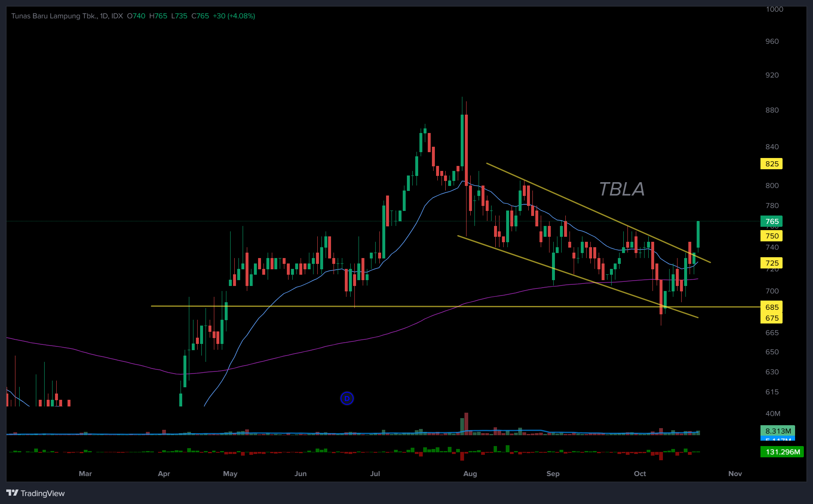Click the blue dividend D marker
Image resolution: width=813 pixels, height=504 pixels.
pyautogui.click(x=347, y=399)
